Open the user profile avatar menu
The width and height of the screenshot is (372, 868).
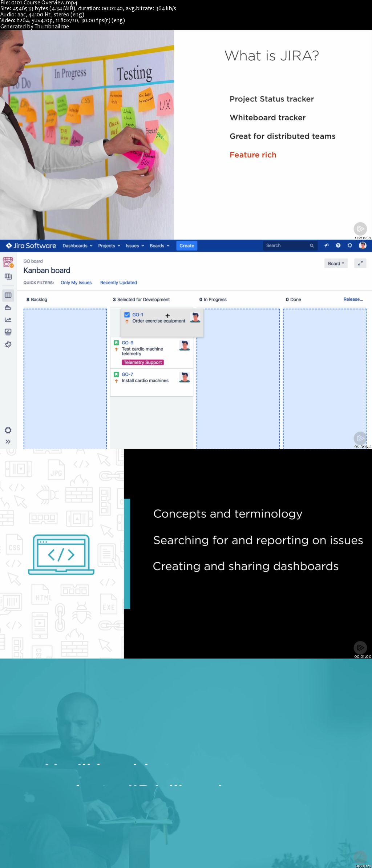tap(363, 245)
